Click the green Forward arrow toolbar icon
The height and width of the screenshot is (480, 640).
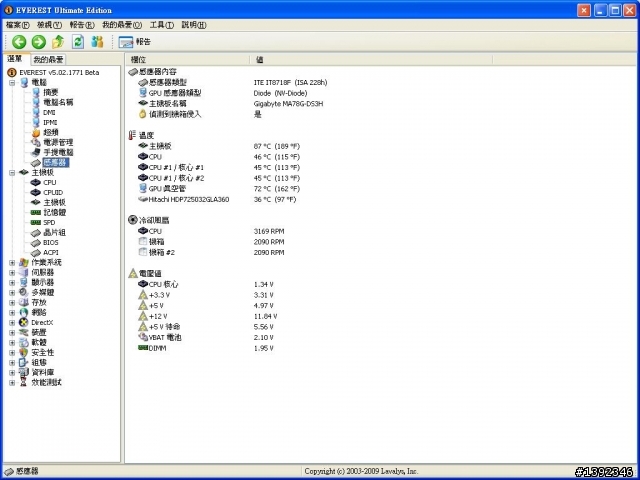pos(39,42)
